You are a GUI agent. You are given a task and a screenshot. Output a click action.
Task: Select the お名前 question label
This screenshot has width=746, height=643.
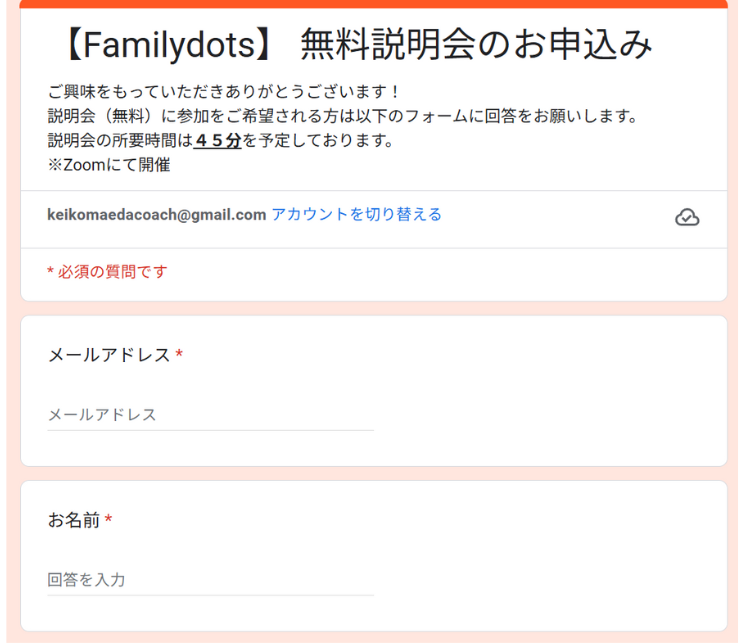[74, 520]
